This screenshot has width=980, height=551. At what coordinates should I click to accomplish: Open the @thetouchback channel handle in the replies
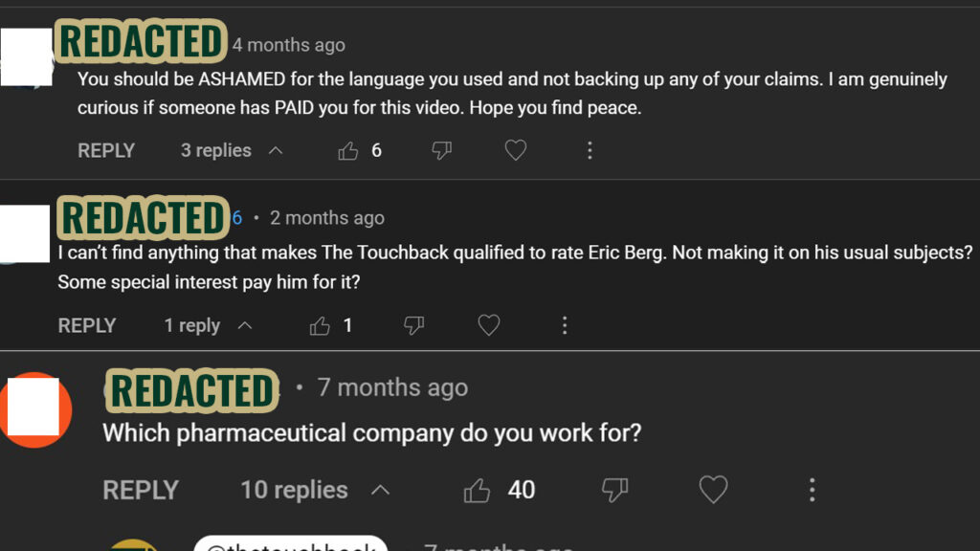(290, 546)
